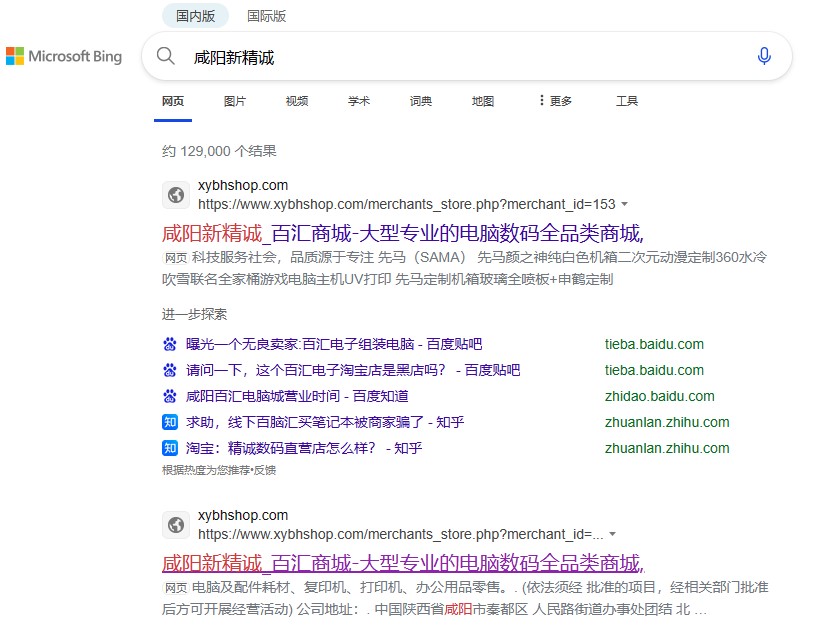Click the snippet starting 科技服务社会
Screen dimensions: 828x631
point(465,268)
